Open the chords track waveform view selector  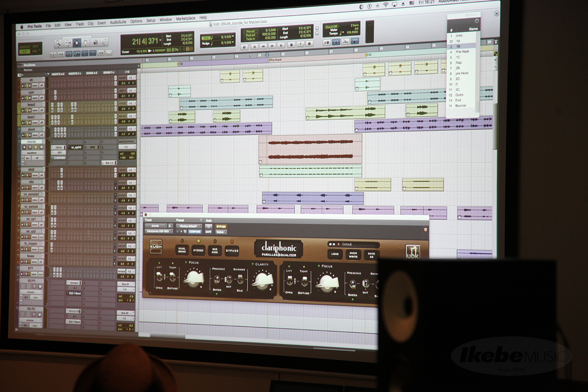click(32, 153)
